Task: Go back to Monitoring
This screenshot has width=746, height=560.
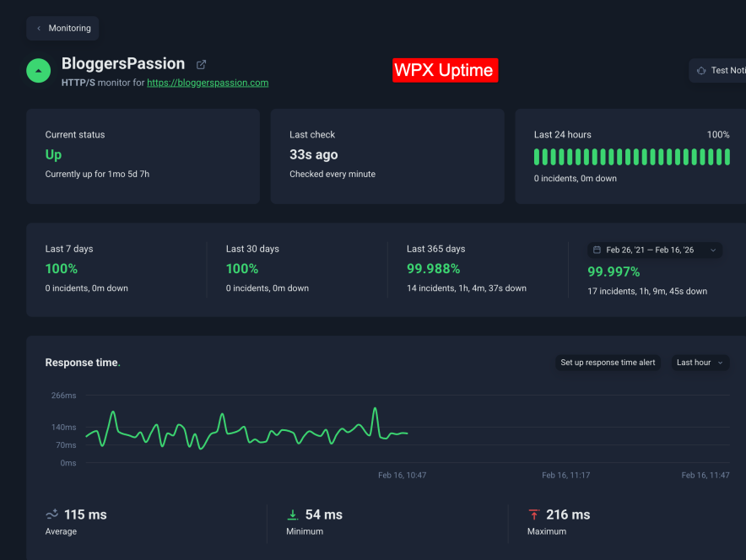Action: 69,29
